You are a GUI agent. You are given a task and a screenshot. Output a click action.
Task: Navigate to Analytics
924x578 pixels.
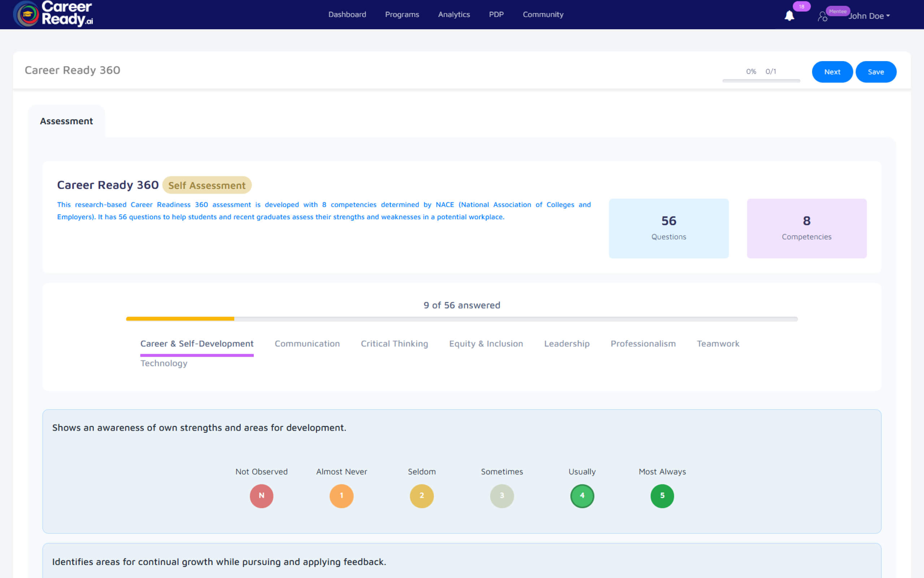point(454,14)
